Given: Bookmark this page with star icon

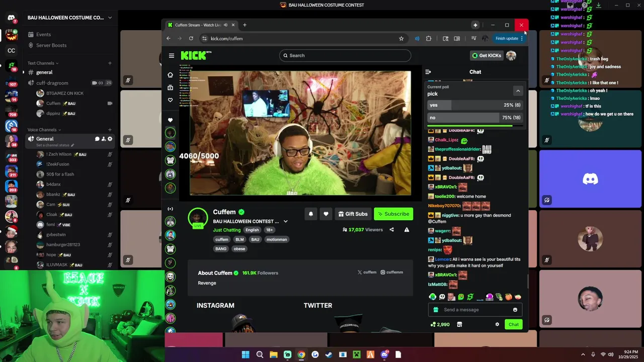Looking at the screenshot, I should tap(401, 38).
